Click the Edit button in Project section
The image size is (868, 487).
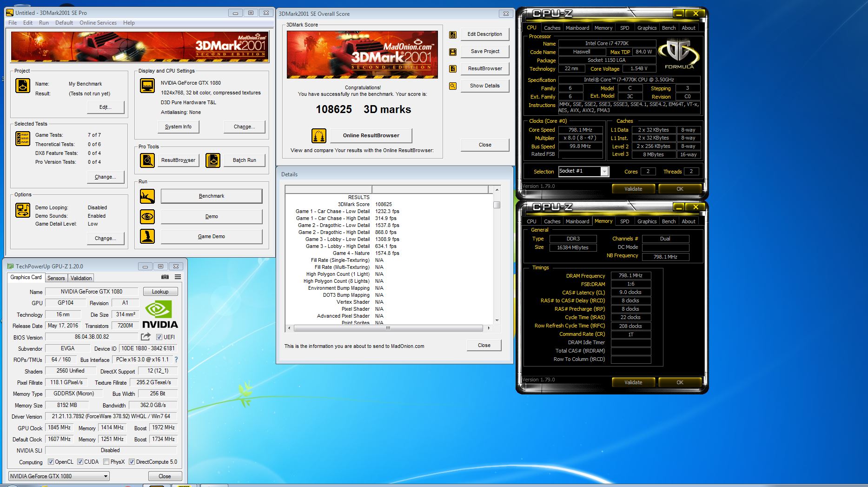click(x=106, y=107)
